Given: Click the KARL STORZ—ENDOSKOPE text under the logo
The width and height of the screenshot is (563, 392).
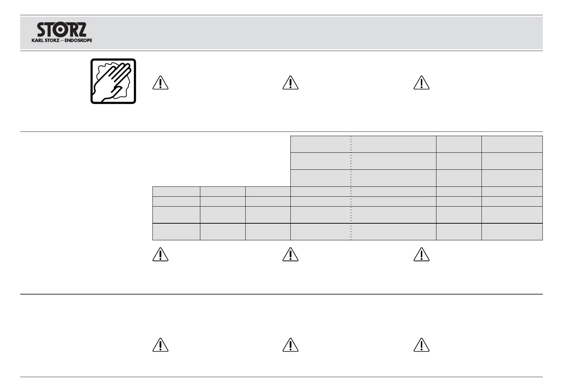Looking at the screenshot, I should 62,40.
